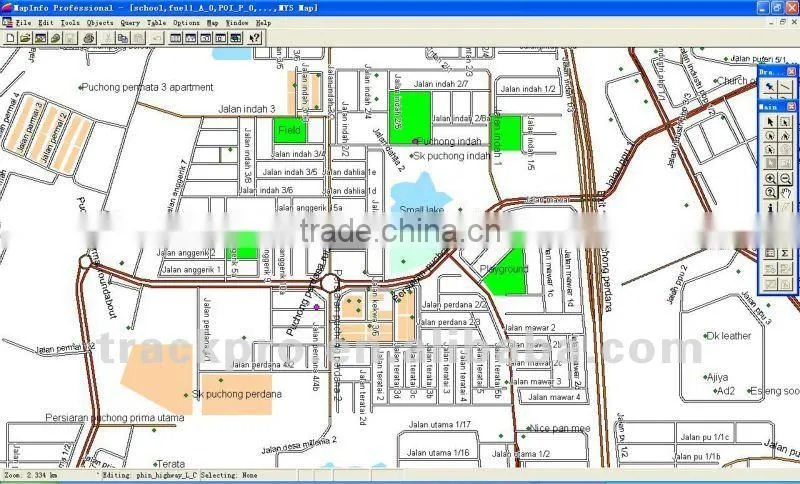Click the 'Nice pan mee' point label

[561, 428]
